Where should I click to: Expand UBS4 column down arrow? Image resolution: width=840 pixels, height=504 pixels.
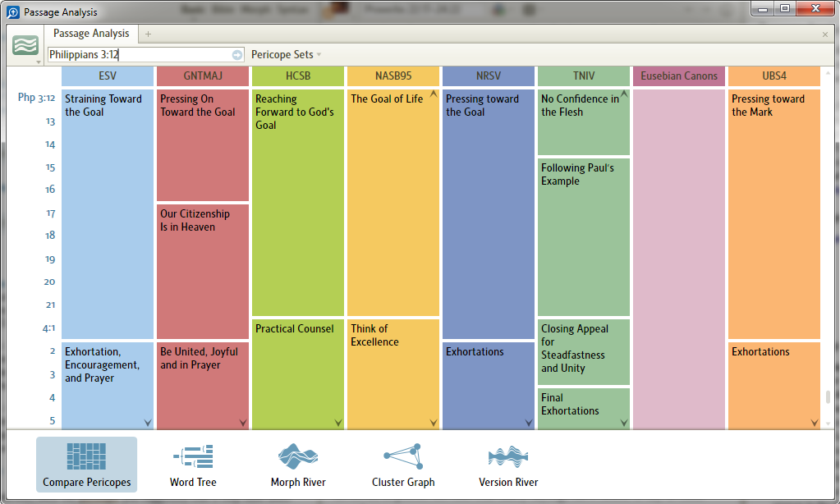point(815,423)
